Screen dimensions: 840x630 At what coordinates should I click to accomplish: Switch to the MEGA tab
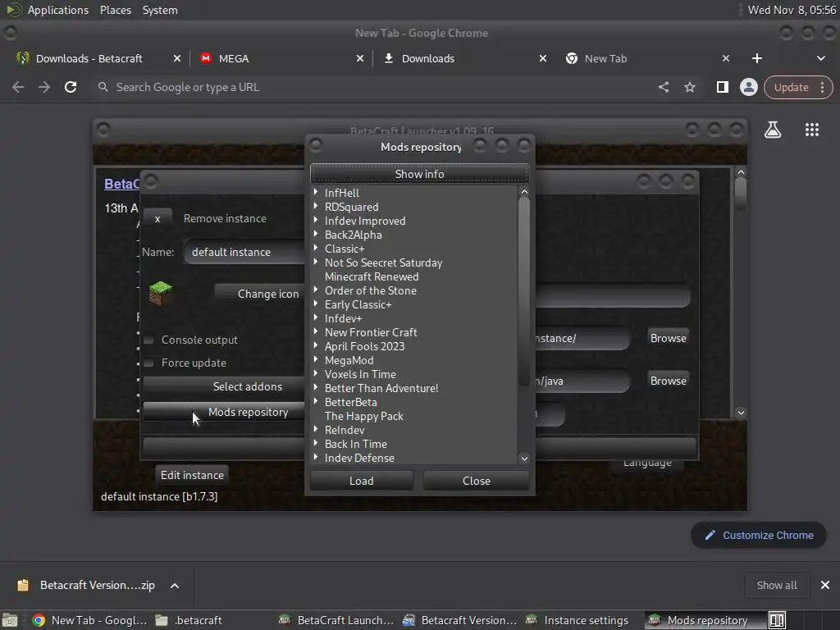click(281, 58)
